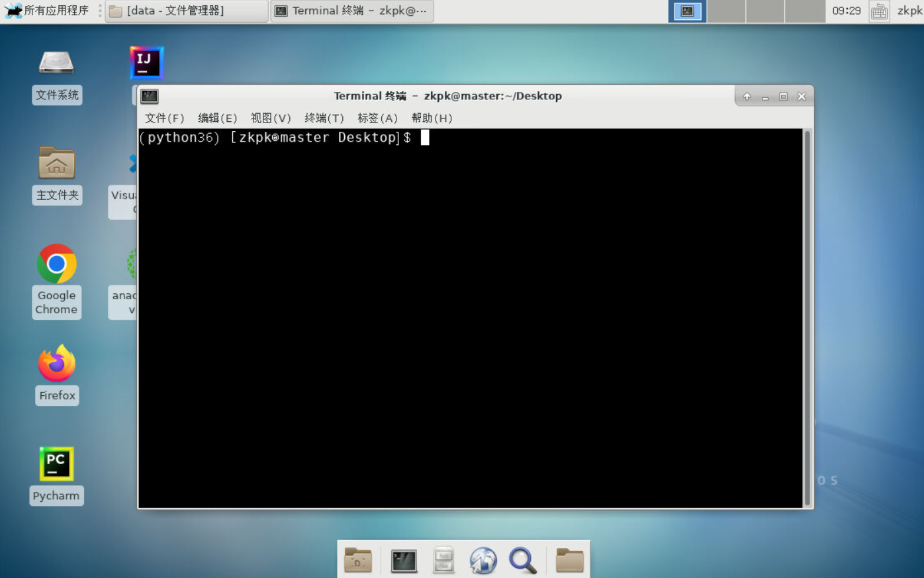Click the terminal icon in the dock
Screen dimensions: 924x578
pos(404,561)
